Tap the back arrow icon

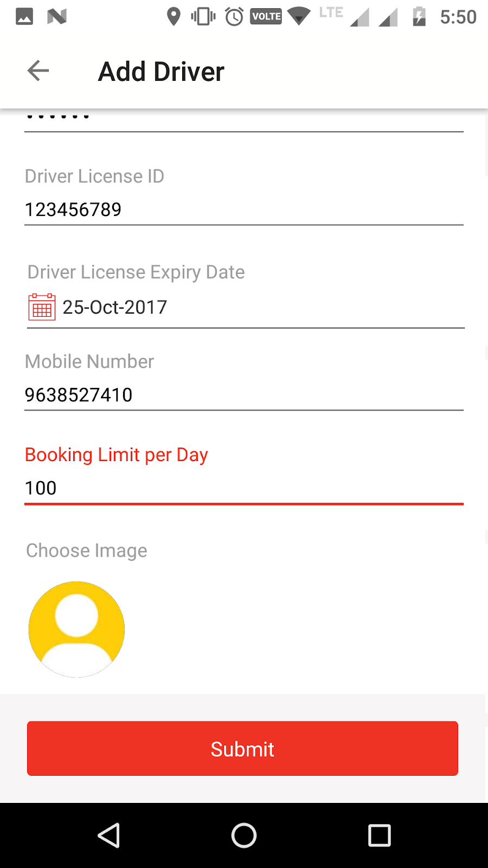[38, 71]
